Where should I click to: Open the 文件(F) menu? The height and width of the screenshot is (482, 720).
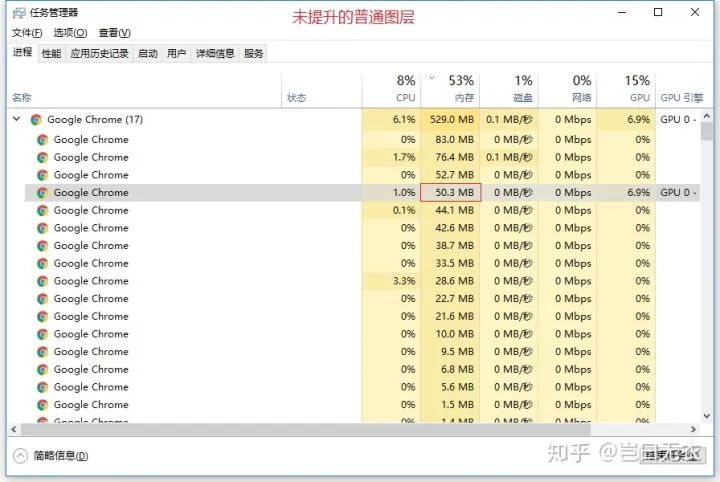pos(27,33)
